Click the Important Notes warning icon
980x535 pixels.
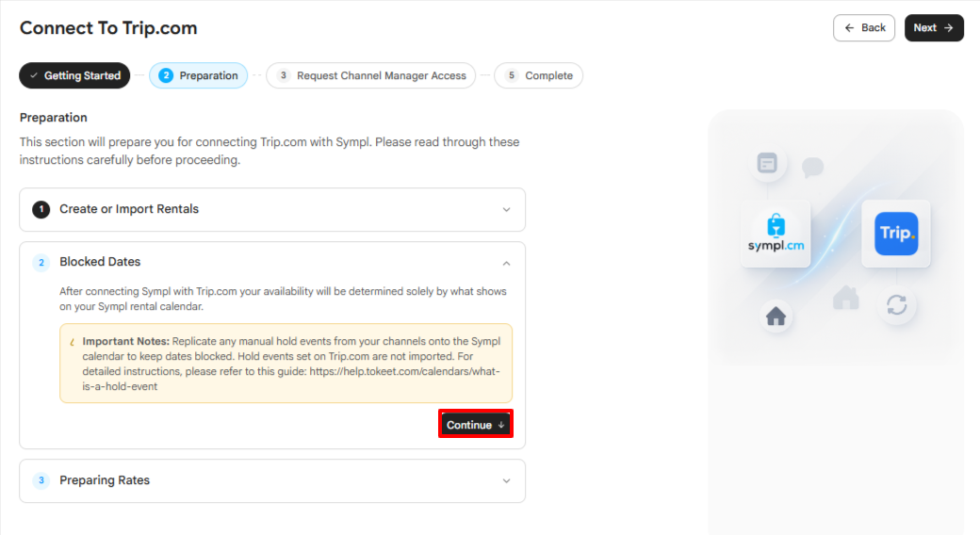click(72, 342)
